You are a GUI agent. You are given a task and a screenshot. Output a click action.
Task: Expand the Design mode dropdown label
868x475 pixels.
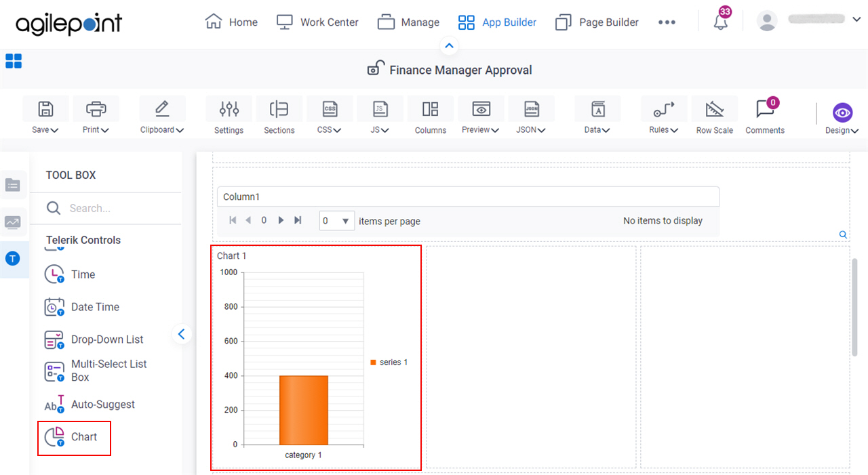[842, 131]
